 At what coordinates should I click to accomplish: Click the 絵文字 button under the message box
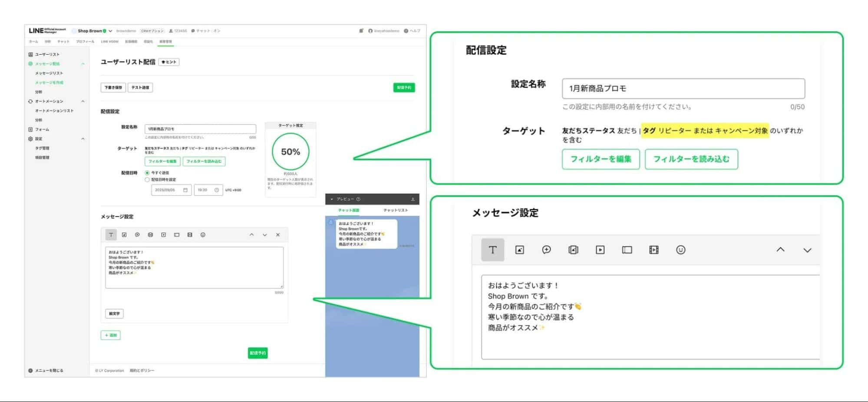click(114, 313)
